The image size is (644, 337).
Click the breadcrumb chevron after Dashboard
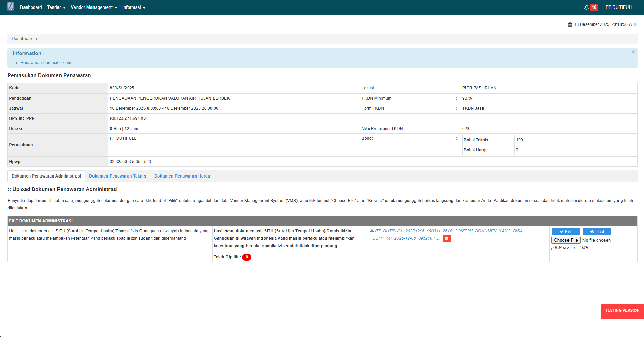tap(37, 39)
